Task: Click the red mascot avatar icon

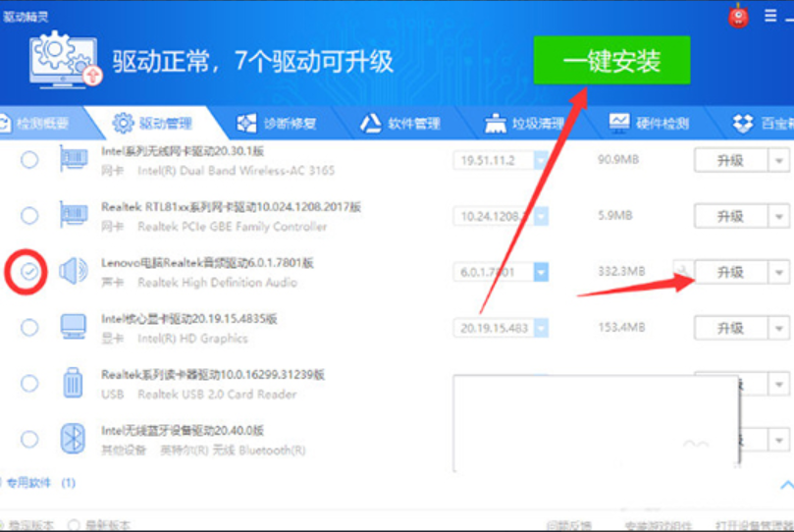Action: click(x=739, y=16)
